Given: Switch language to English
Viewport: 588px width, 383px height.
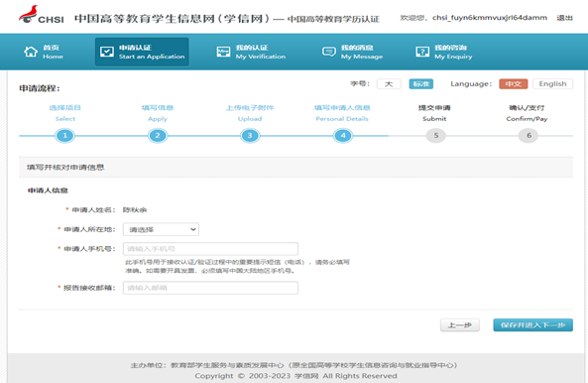Looking at the screenshot, I should [552, 83].
